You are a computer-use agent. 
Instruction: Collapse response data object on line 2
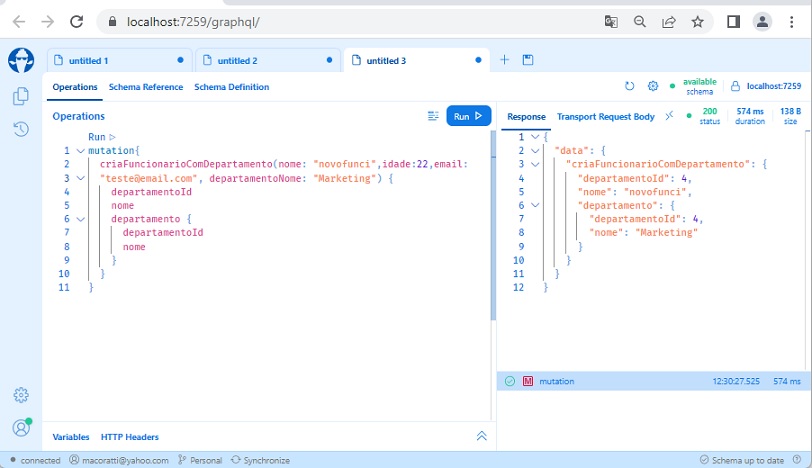(x=535, y=151)
